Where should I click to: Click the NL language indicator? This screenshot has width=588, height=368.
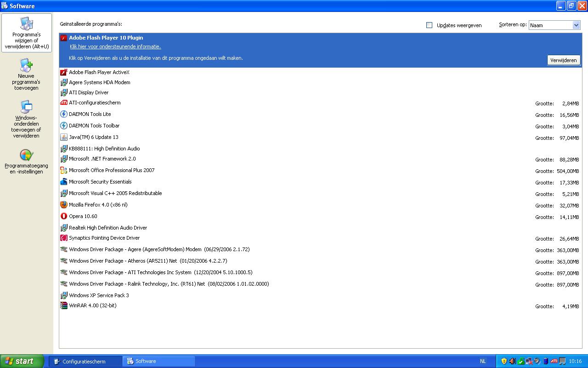[483, 361]
